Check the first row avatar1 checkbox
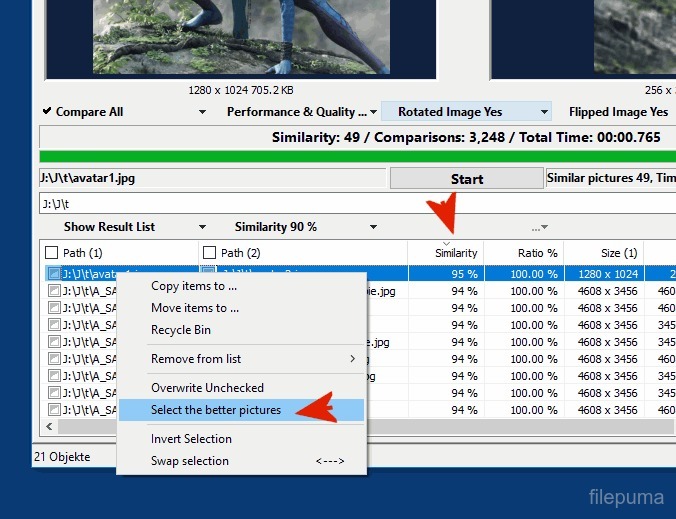This screenshot has width=676, height=519. pyautogui.click(x=54, y=273)
